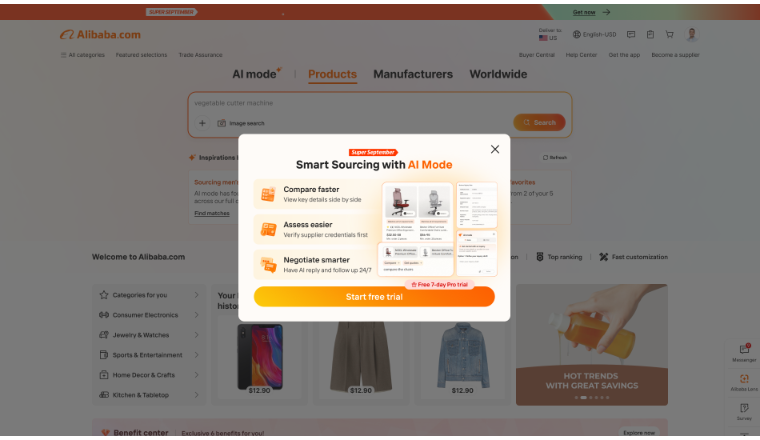Screen dimensions: 760x440
Task: Click the Start free trial button
Action: coord(374,297)
